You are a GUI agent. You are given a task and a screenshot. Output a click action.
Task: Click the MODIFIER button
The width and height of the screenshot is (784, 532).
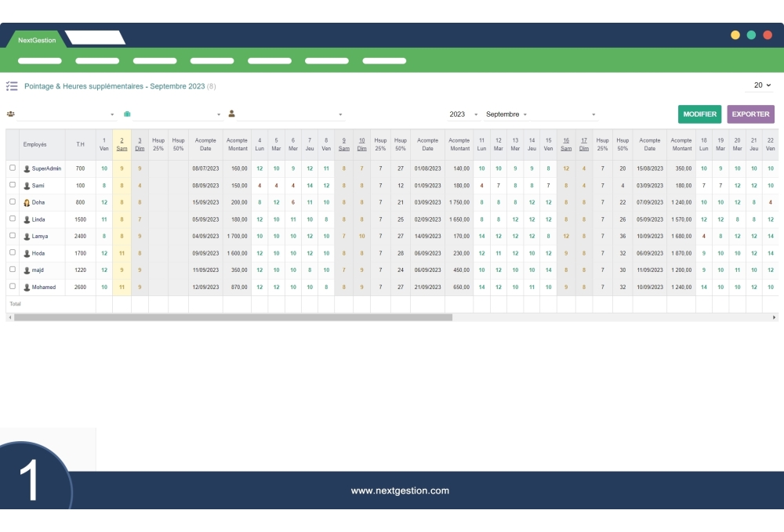699,114
